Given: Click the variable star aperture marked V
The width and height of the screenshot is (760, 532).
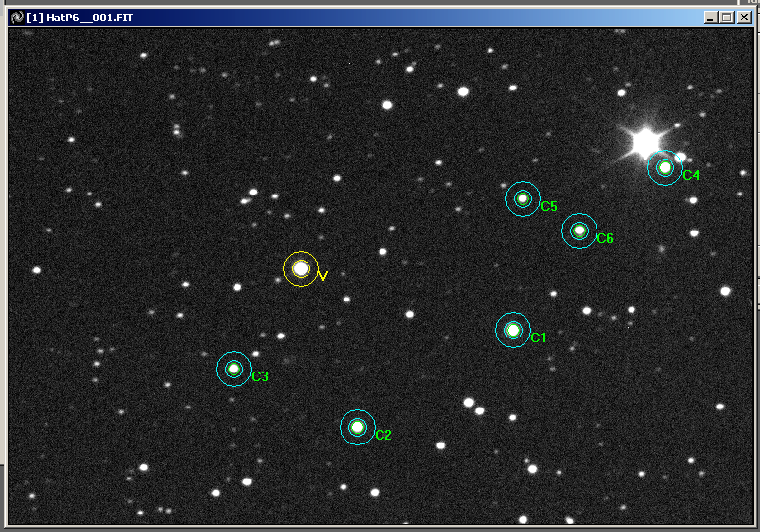Looking at the screenshot, I should pos(301,268).
